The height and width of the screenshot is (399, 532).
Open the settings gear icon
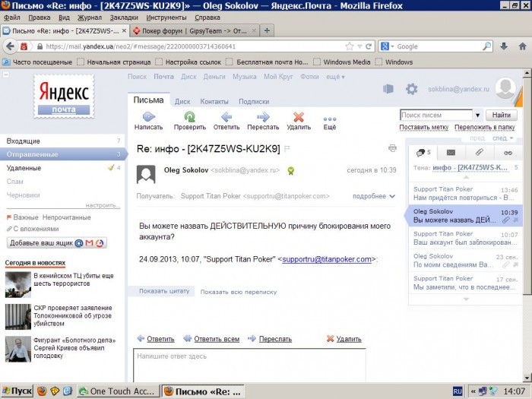tap(412, 89)
